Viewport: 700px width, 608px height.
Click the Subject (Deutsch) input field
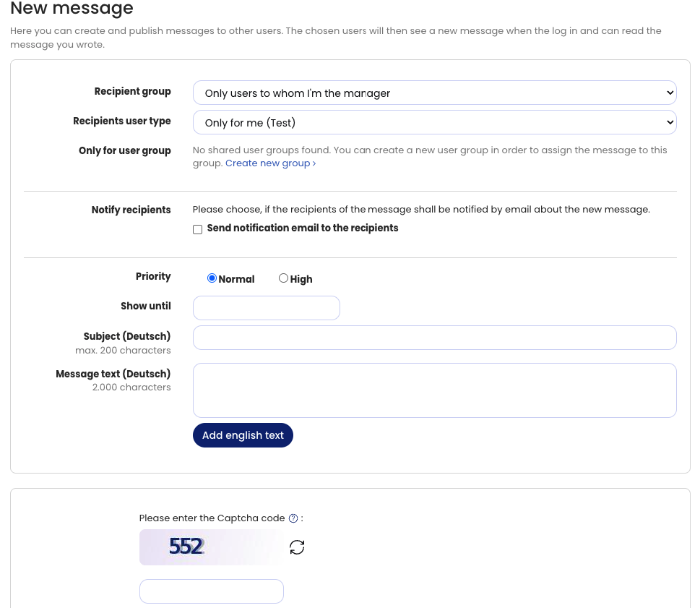pyautogui.click(x=433, y=337)
